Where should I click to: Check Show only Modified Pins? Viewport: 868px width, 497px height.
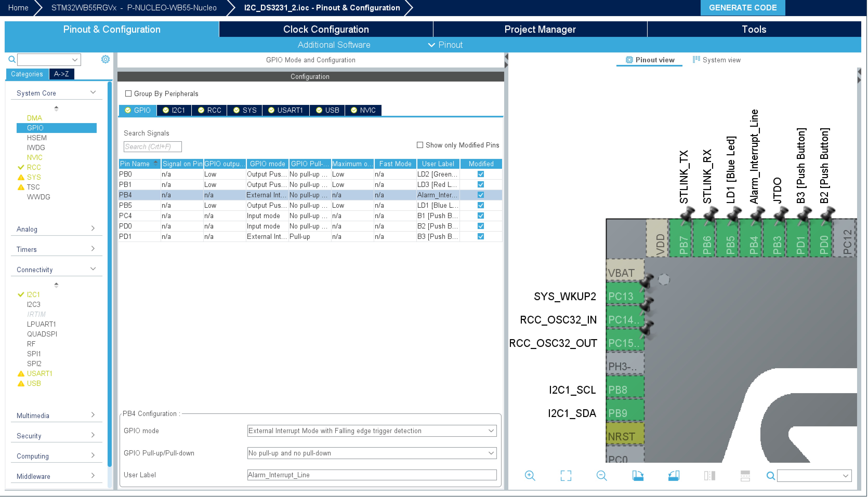420,145
